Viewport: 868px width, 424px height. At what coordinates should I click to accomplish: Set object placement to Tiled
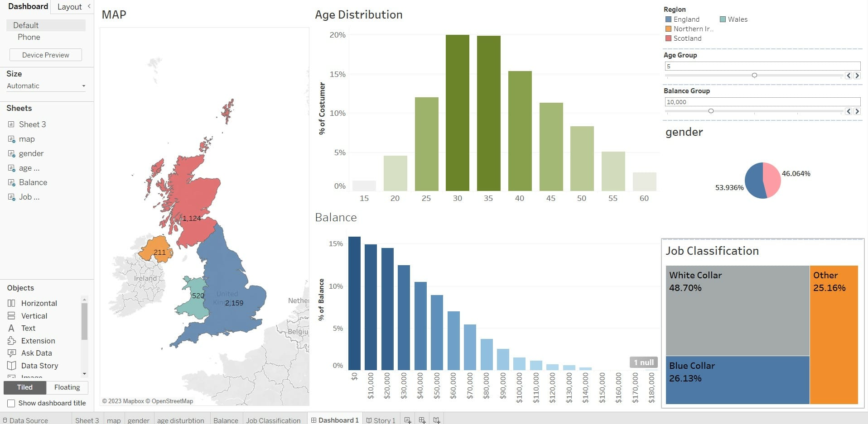(x=25, y=387)
